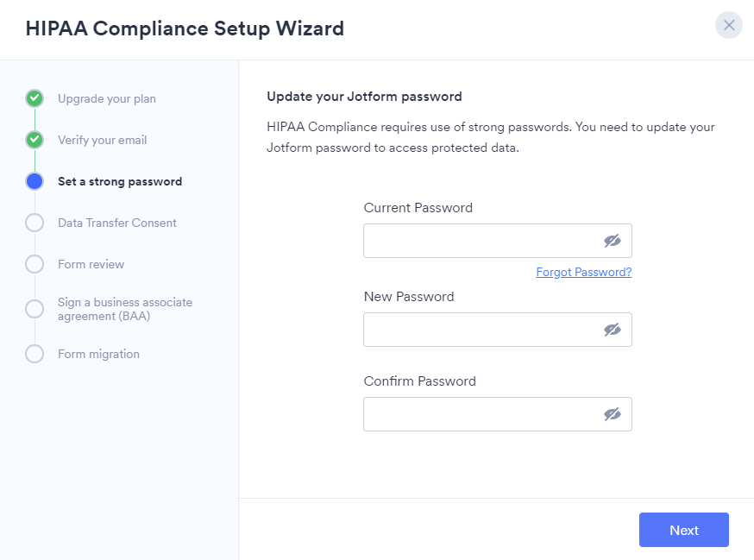Click the step circle beside Form review
This screenshot has width=754, height=560.
(x=35, y=264)
